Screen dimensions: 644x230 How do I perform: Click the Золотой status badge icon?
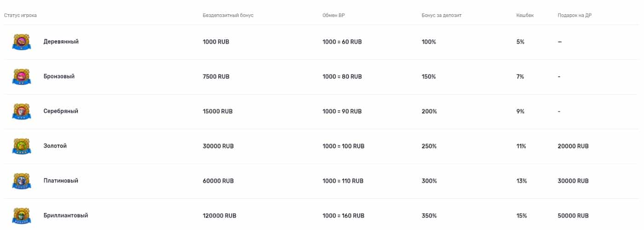click(x=21, y=146)
